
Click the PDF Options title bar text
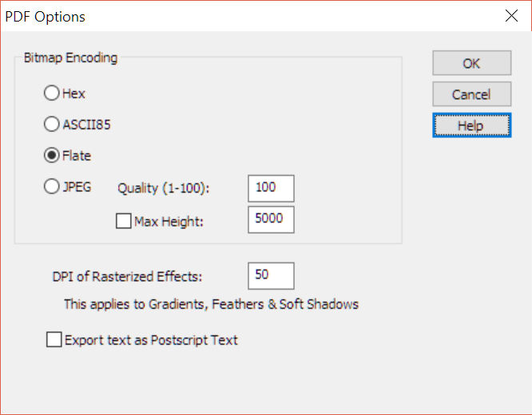(x=46, y=16)
